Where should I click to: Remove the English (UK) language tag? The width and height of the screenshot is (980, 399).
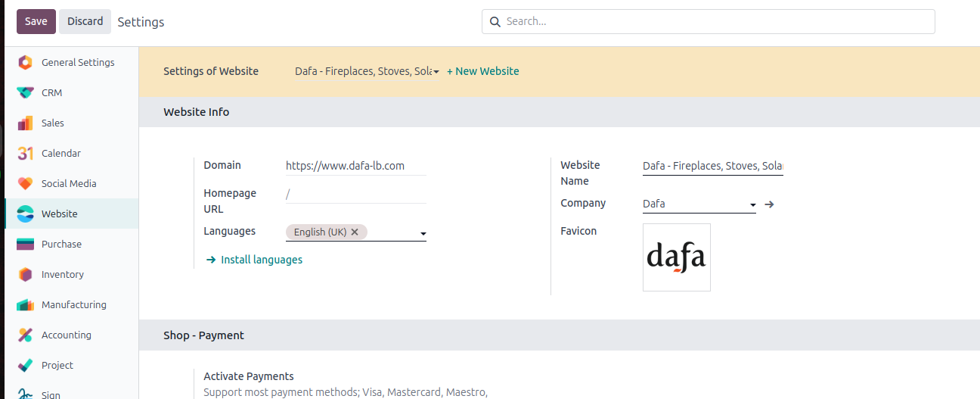pyautogui.click(x=355, y=232)
